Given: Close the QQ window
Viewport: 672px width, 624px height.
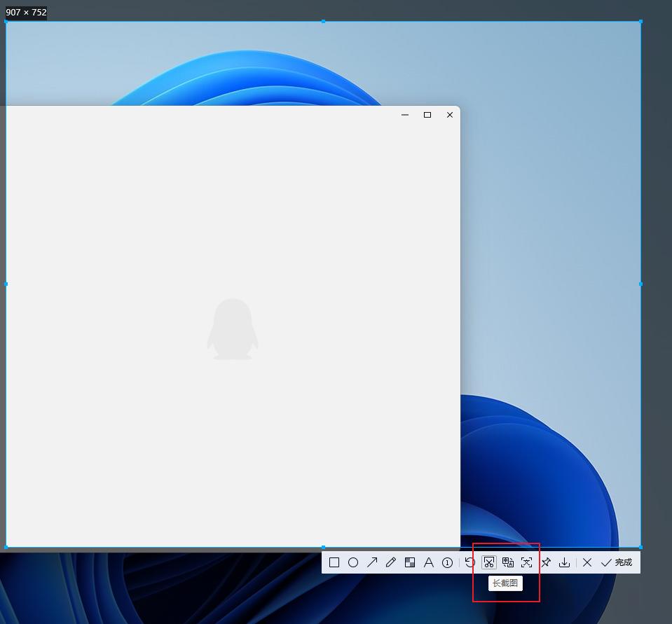Looking at the screenshot, I should point(450,115).
